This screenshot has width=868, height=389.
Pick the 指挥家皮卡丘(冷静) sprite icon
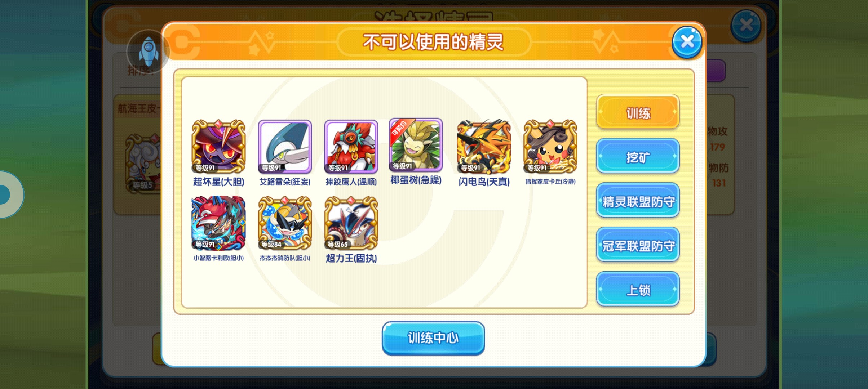pyautogui.click(x=550, y=147)
